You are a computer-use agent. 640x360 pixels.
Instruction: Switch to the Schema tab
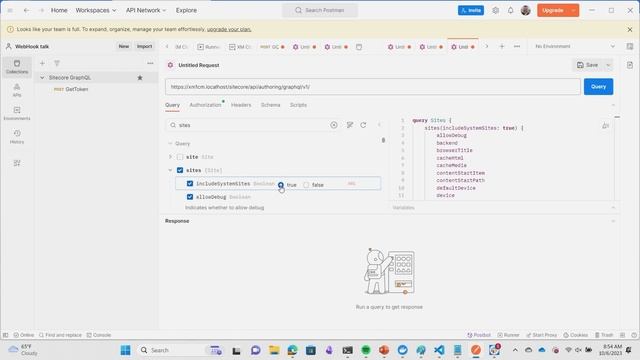click(271, 105)
